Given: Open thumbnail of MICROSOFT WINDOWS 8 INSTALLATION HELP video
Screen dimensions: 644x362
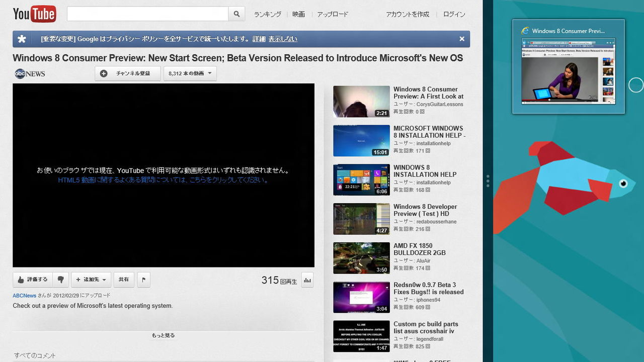Looking at the screenshot, I should [x=361, y=141].
